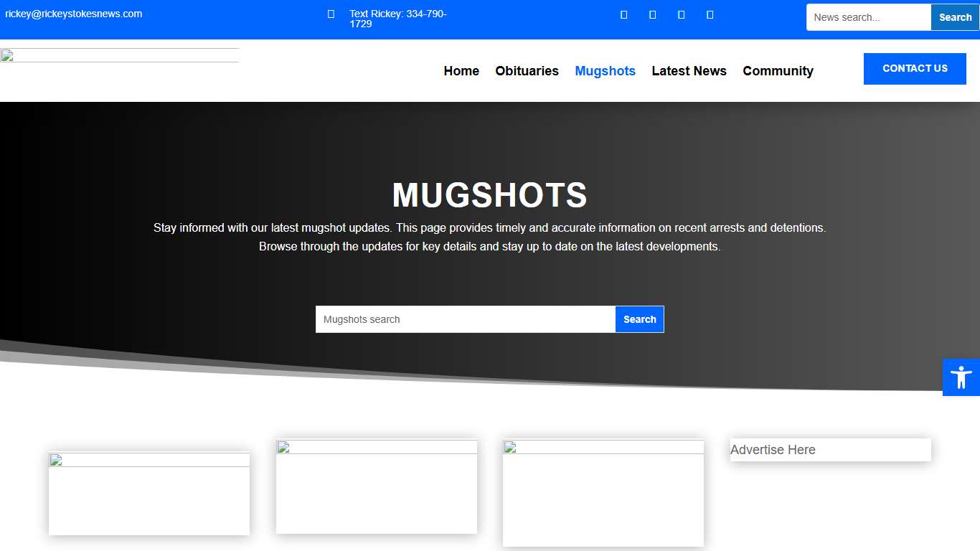Select the Mugshots navigation item

(605, 71)
